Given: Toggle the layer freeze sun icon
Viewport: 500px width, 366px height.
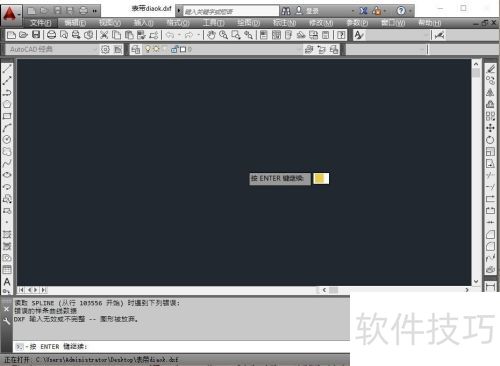Looking at the screenshot, I should coord(156,49).
